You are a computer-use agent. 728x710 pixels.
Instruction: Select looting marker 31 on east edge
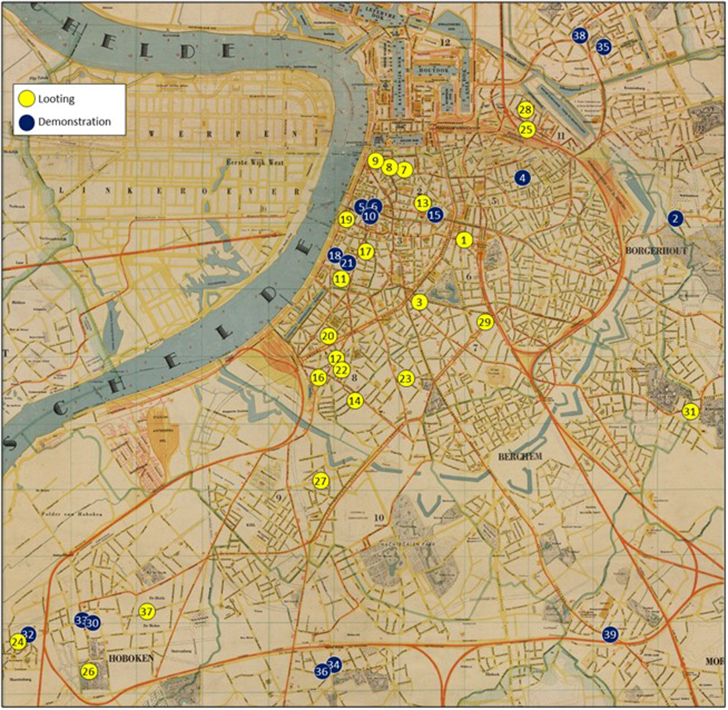(690, 412)
